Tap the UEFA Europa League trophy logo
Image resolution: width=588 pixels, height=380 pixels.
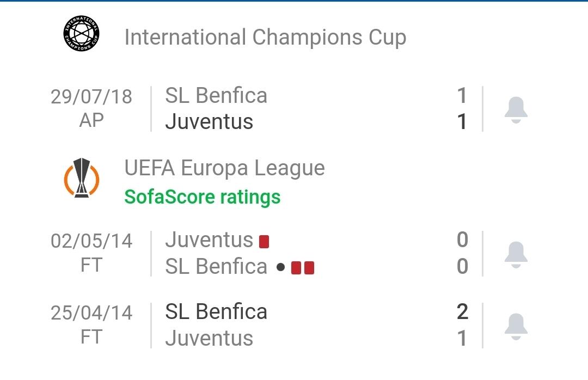82,178
